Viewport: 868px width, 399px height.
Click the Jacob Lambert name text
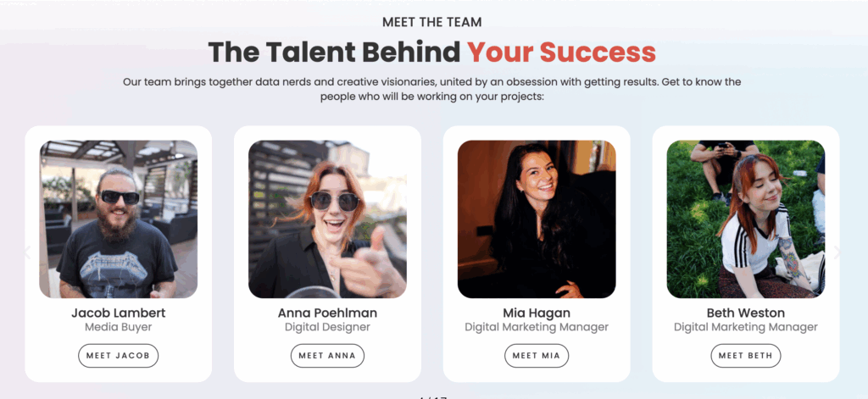pyautogui.click(x=119, y=313)
